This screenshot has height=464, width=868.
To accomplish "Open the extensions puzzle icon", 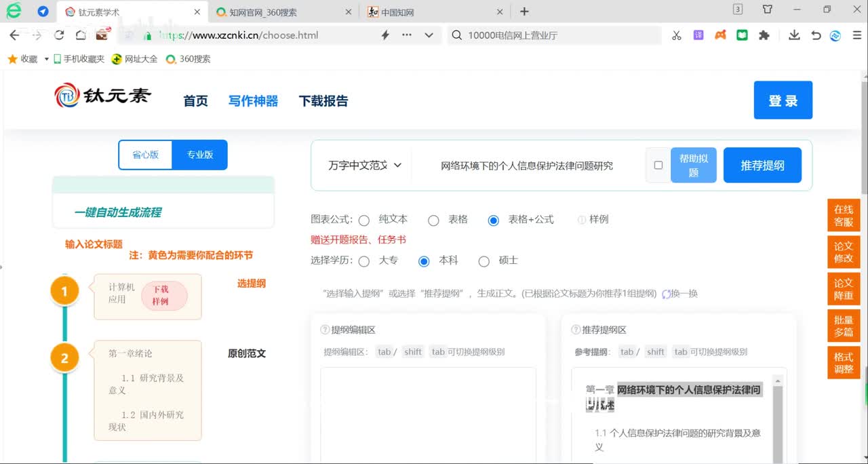I will tap(764, 35).
